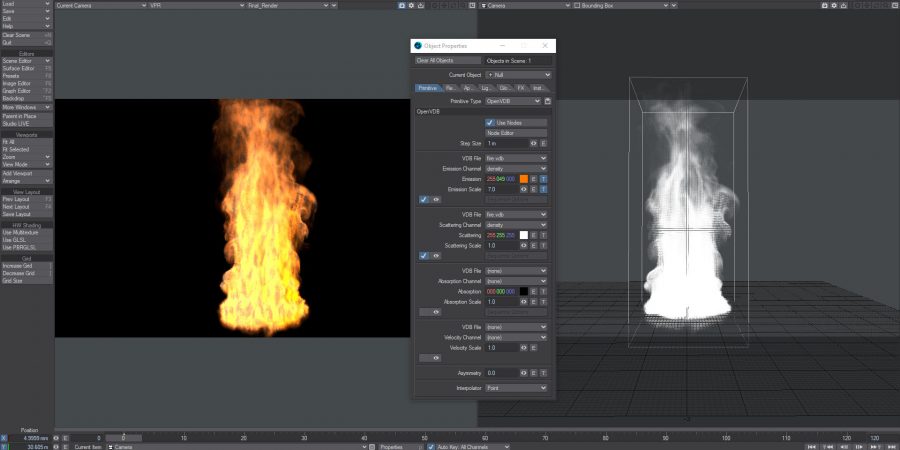
Task: Click Clear All Objects button
Action: pyautogui.click(x=441, y=61)
